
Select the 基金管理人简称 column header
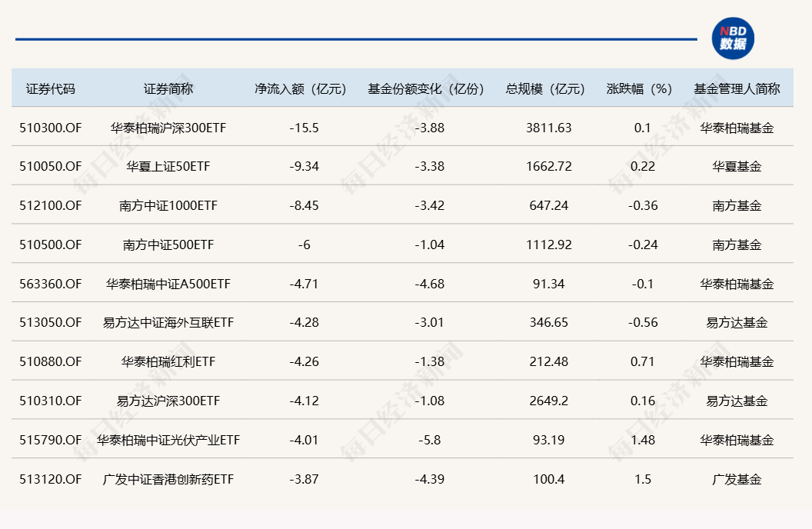pyautogui.click(x=737, y=89)
